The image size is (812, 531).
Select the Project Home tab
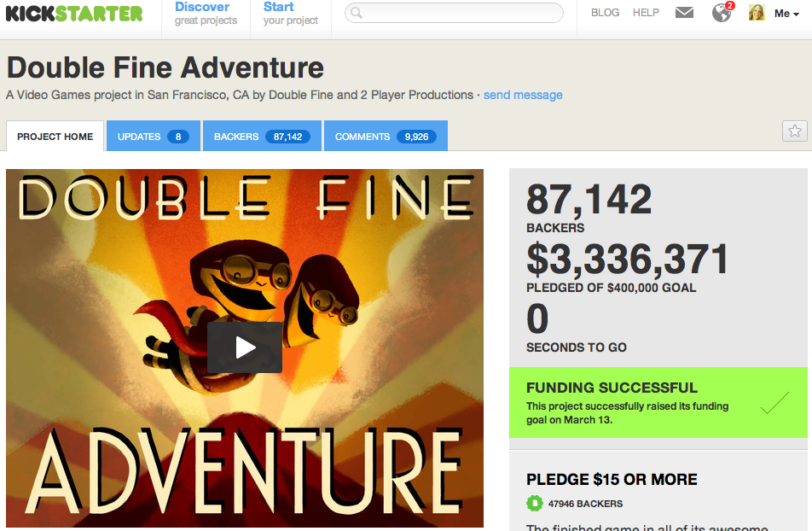point(55,136)
